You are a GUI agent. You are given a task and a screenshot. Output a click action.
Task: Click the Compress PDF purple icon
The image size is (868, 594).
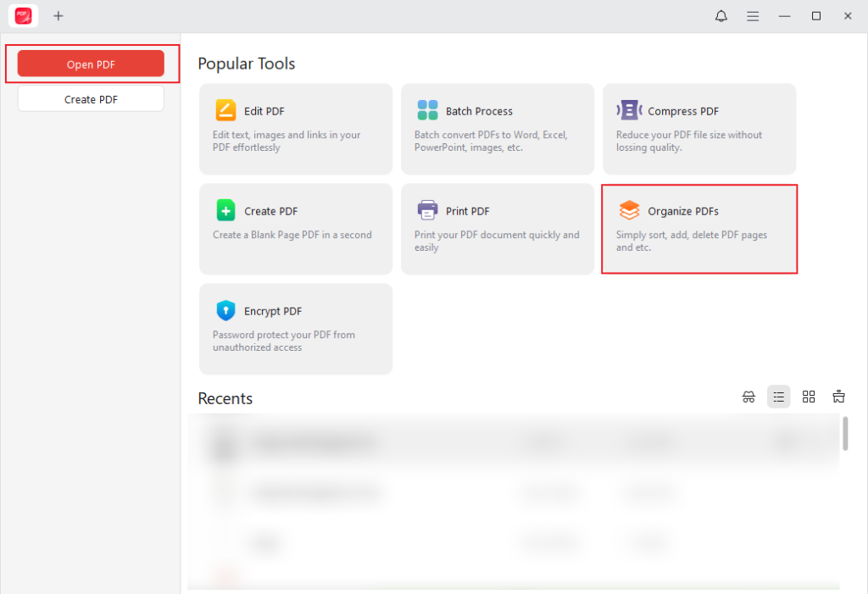pos(628,109)
